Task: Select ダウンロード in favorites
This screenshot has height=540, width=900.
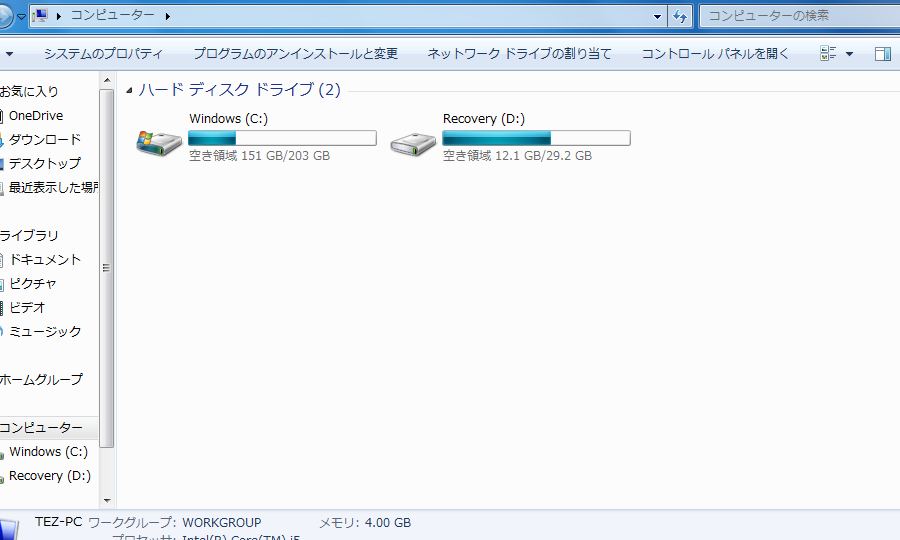Action: pos(45,140)
